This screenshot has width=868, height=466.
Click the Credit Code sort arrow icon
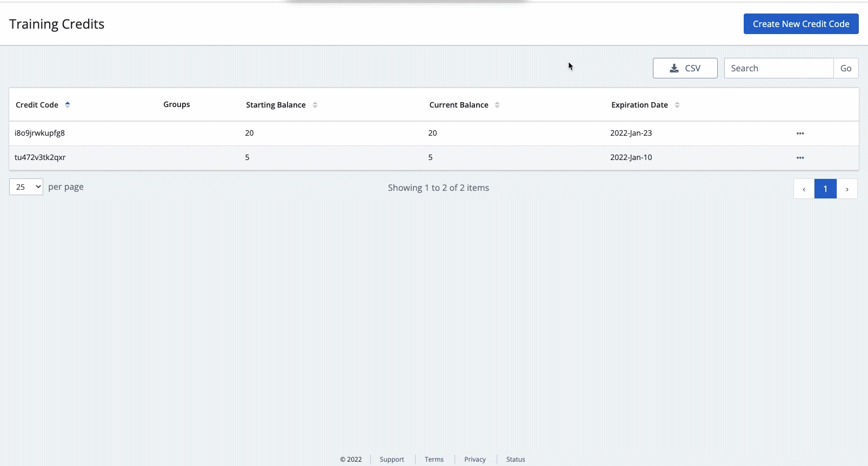68,105
